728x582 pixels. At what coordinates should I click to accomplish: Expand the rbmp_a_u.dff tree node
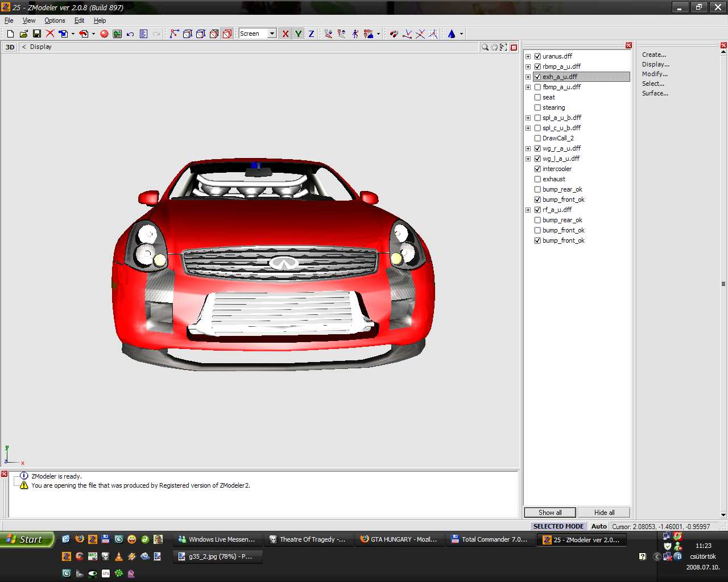tap(528, 66)
